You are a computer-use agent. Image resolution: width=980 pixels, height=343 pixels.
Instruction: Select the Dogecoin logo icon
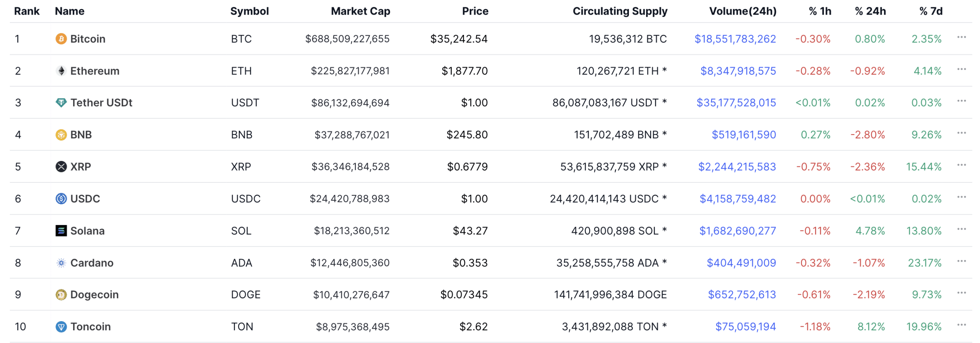60,294
